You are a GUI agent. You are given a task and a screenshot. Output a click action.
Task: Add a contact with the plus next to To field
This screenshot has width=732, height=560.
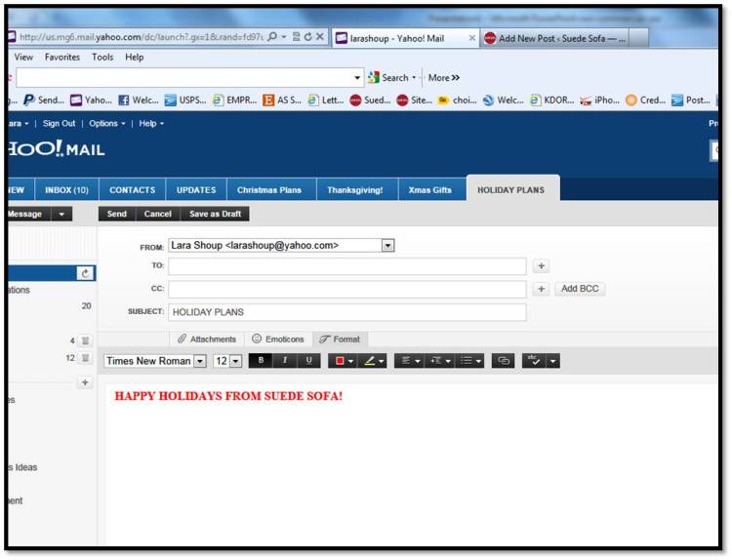(542, 265)
